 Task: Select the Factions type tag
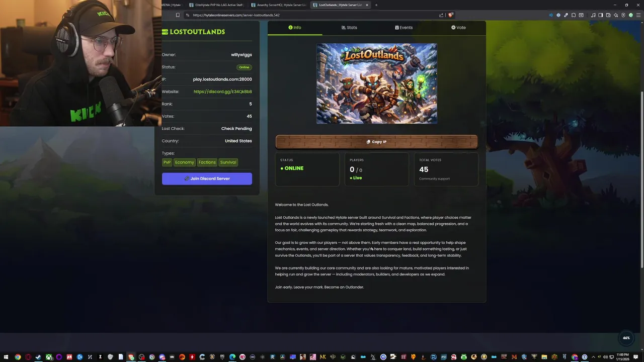click(x=207, y=162)
